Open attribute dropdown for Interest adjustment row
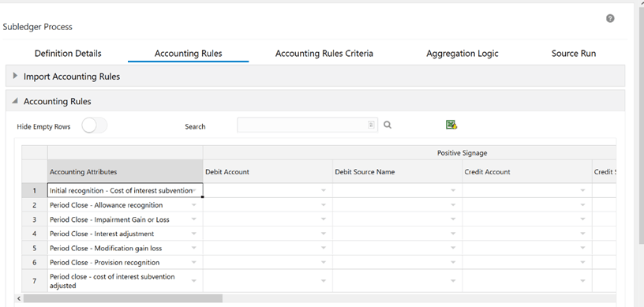This screenshot has width=644, height=307. click(194, 234)
